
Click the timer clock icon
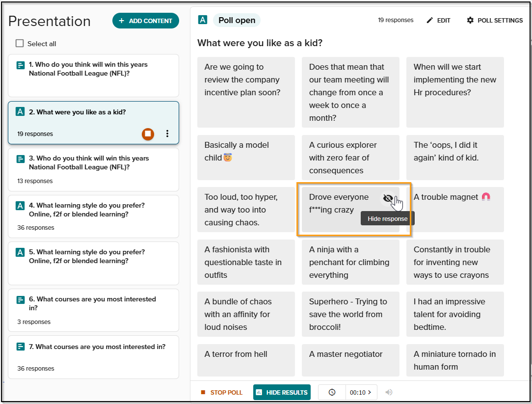click(x=332, y=392)
